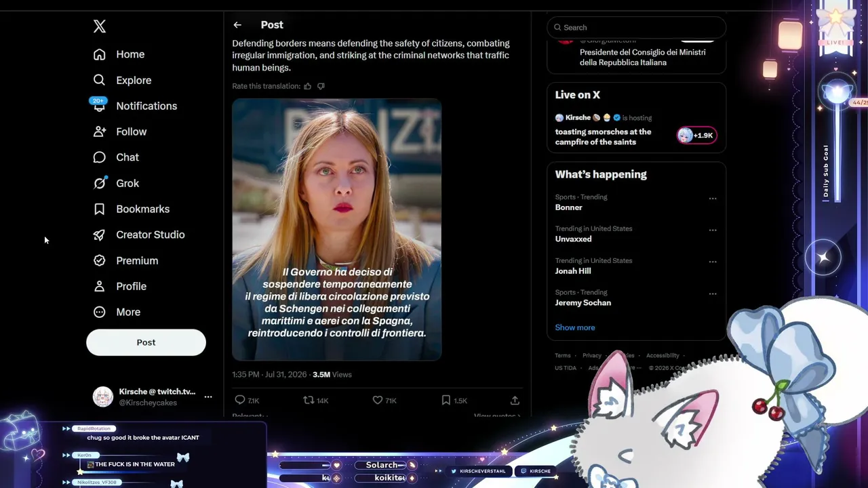This screenshot has width=868, height=488.
Task: Open Notifications in the sidebar
Action: pyautogui.click(x=135, y=106)
